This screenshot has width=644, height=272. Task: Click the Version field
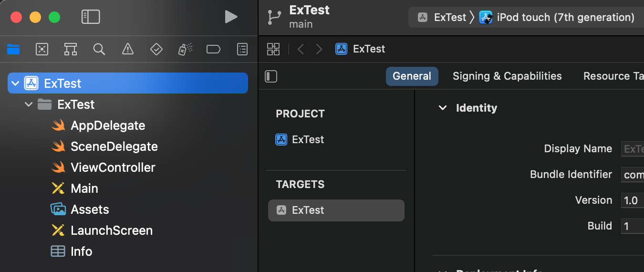coord(633,200)
